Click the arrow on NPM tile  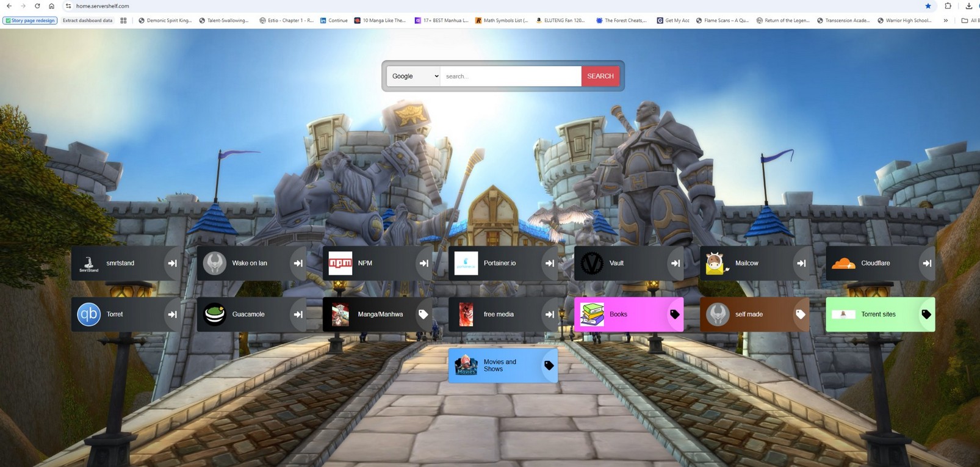pos(424,263)
